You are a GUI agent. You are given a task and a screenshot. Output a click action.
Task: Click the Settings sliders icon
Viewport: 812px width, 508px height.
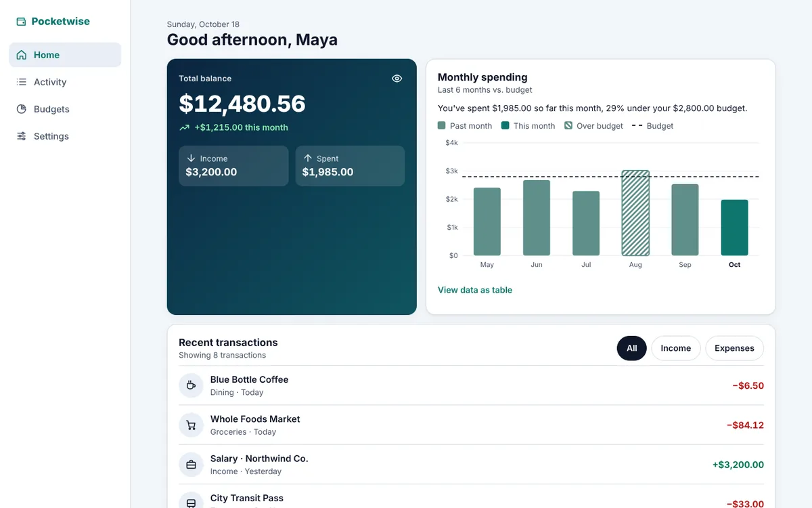(22, 136)
